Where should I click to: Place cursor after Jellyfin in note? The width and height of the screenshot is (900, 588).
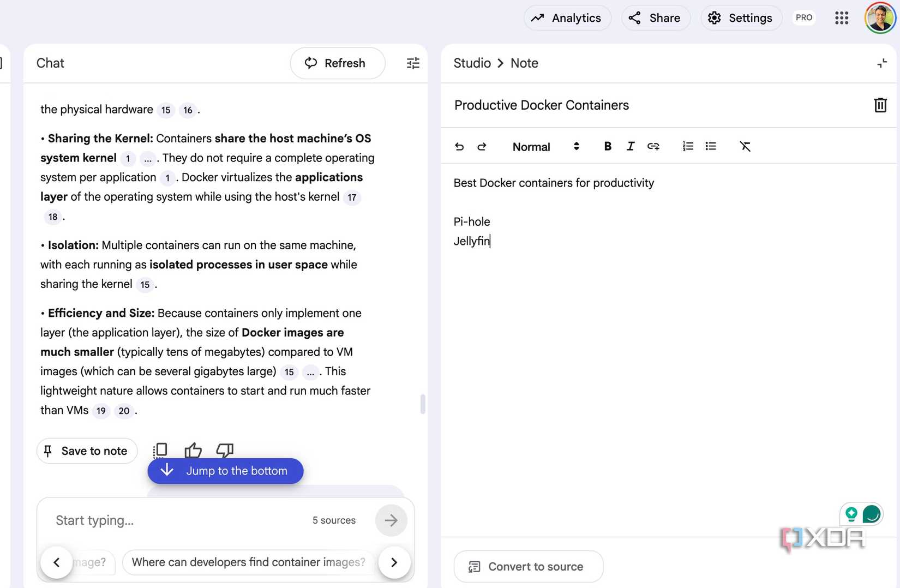(491, 241)
